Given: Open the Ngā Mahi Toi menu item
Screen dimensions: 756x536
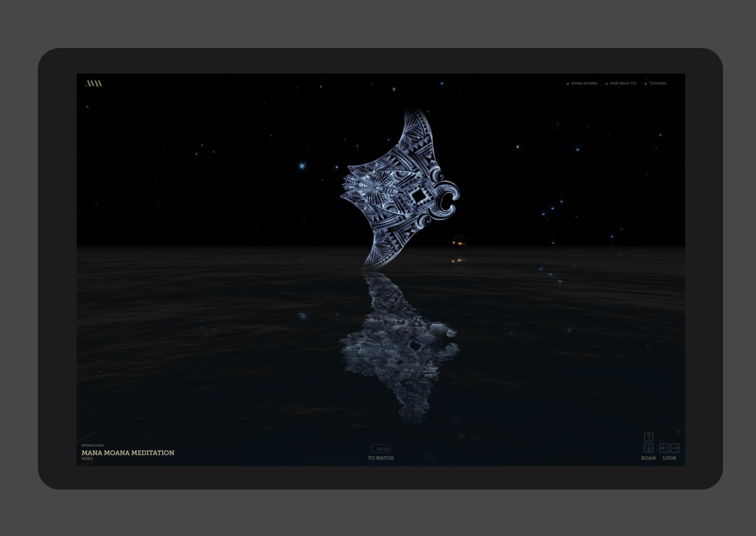Looking at the screenshot, I should 623,84.
